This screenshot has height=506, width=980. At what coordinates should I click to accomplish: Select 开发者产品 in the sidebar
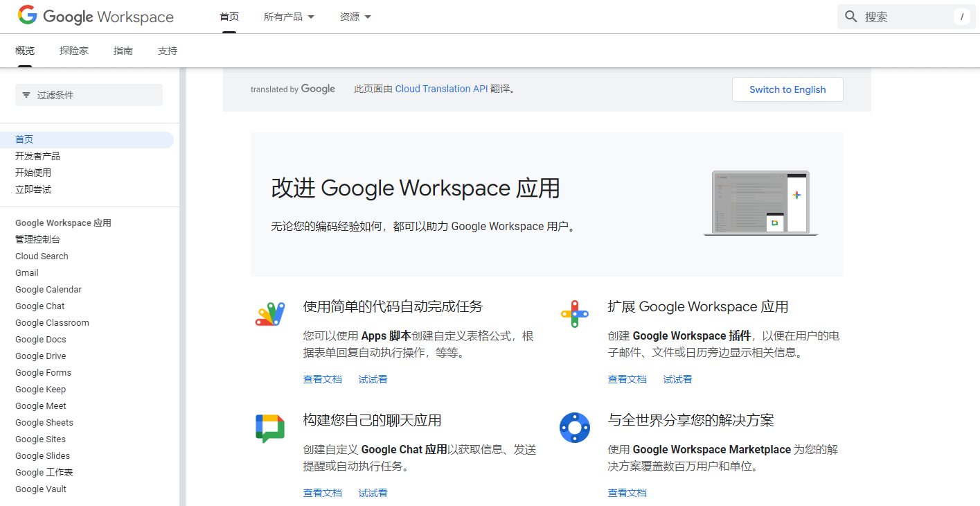[37, 156]
